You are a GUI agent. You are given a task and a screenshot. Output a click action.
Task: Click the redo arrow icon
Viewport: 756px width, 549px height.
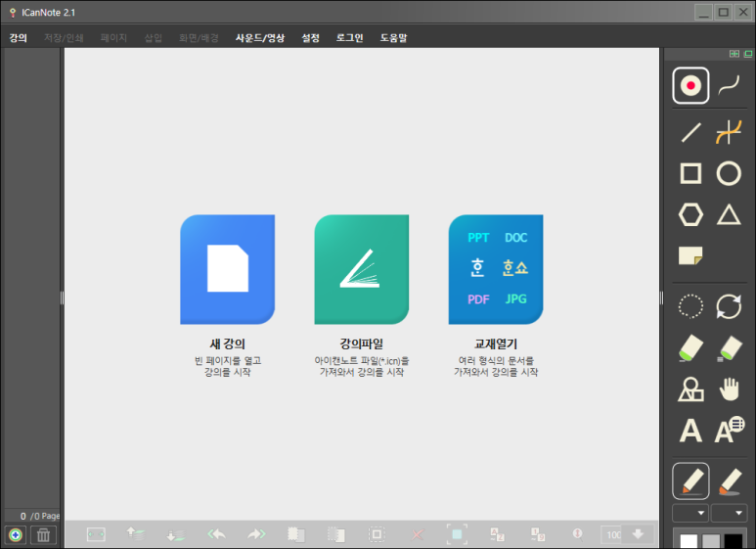(x=256, y=534)
